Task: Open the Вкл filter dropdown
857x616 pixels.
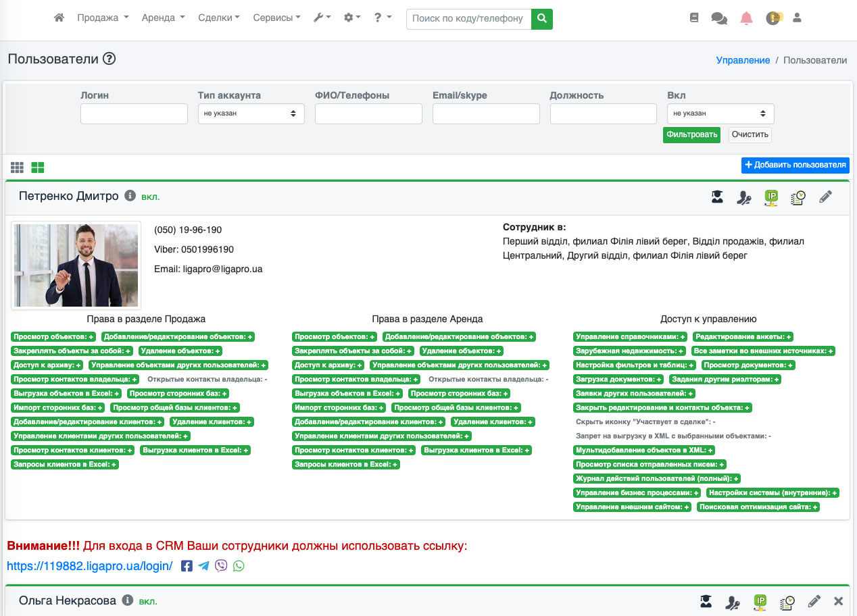Action: tap(720, 113)
